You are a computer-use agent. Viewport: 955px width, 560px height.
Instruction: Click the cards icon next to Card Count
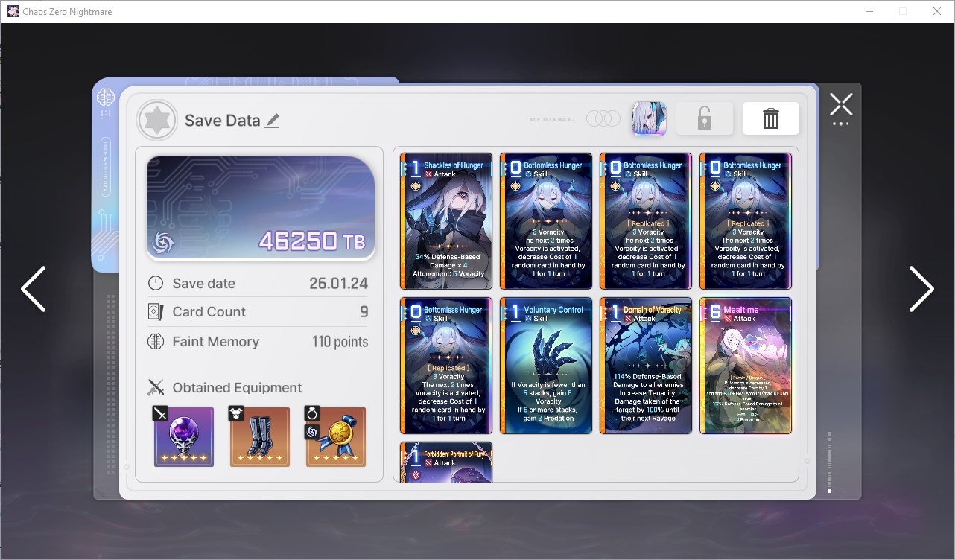156,312
